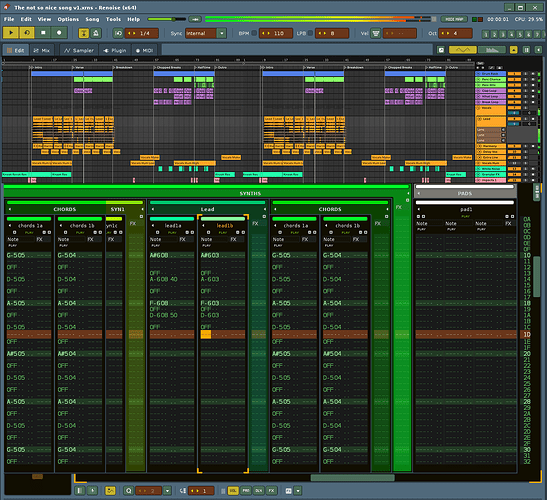Select view preset 5

pyautogui.click(x=520, y=34)
